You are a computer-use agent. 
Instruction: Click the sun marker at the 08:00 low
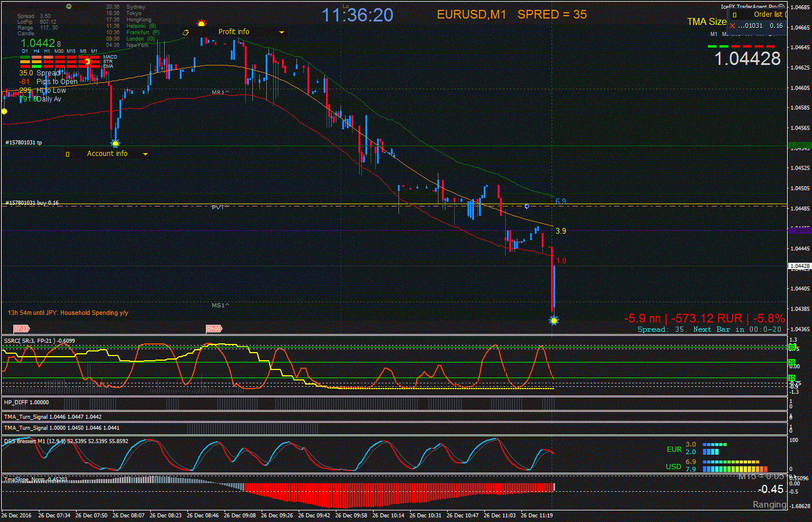pyautogui.click(x=115, y=143)
